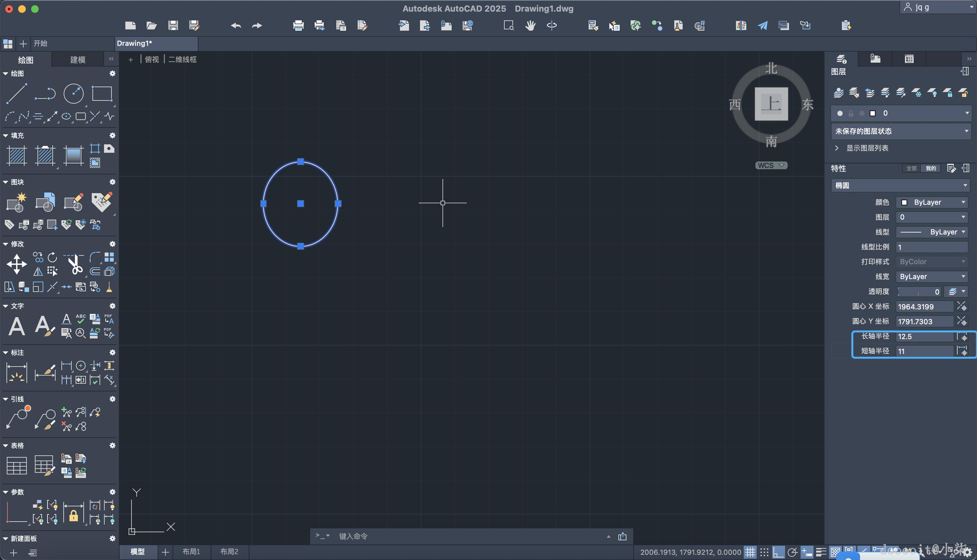Switch to the 建模 modeling tab

point(78,60)
